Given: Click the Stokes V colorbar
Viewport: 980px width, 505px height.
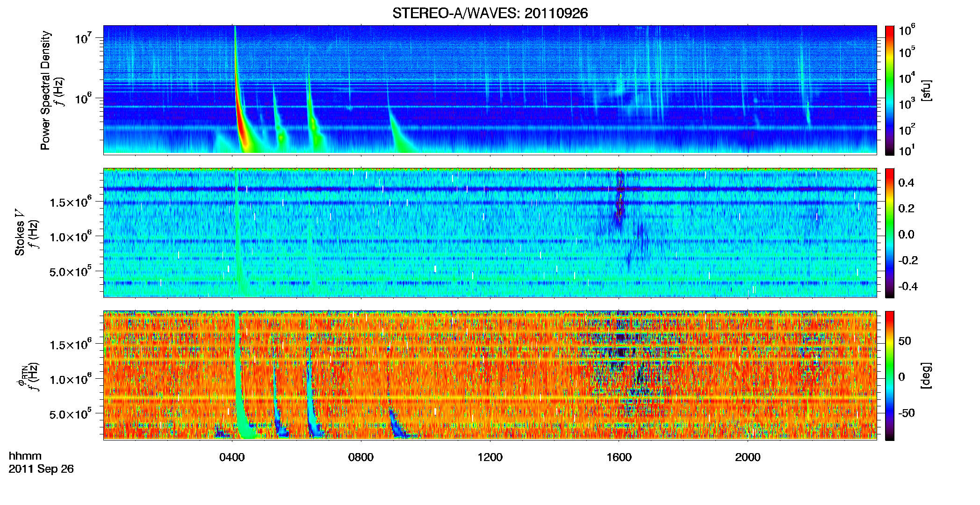Looking at the screenshot, I should coord(890,233).
